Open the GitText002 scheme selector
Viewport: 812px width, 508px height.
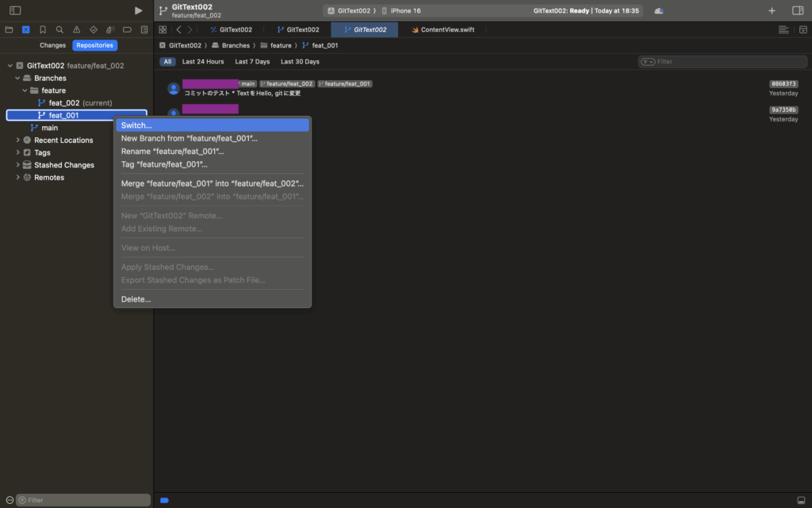pos(349,11)
